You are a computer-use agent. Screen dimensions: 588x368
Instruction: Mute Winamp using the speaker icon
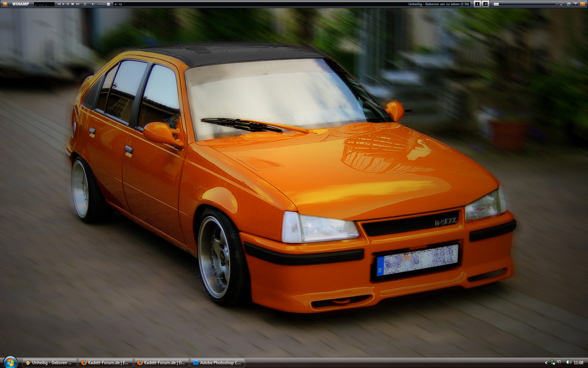[x=93, y=4]
